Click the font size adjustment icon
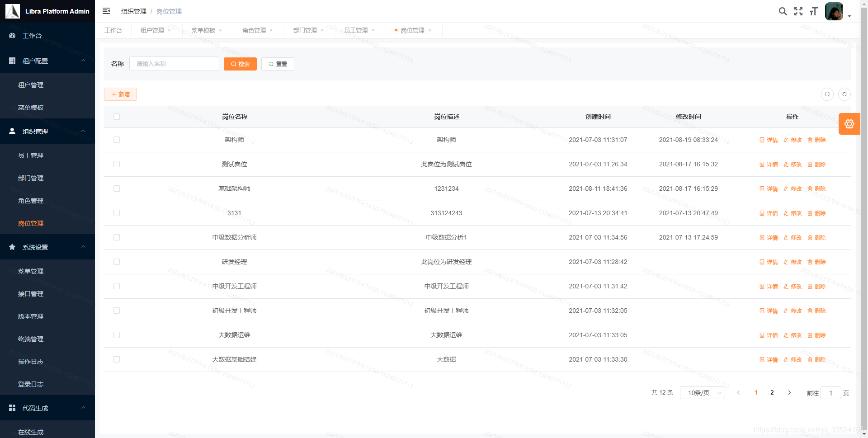 pos(813,11)
